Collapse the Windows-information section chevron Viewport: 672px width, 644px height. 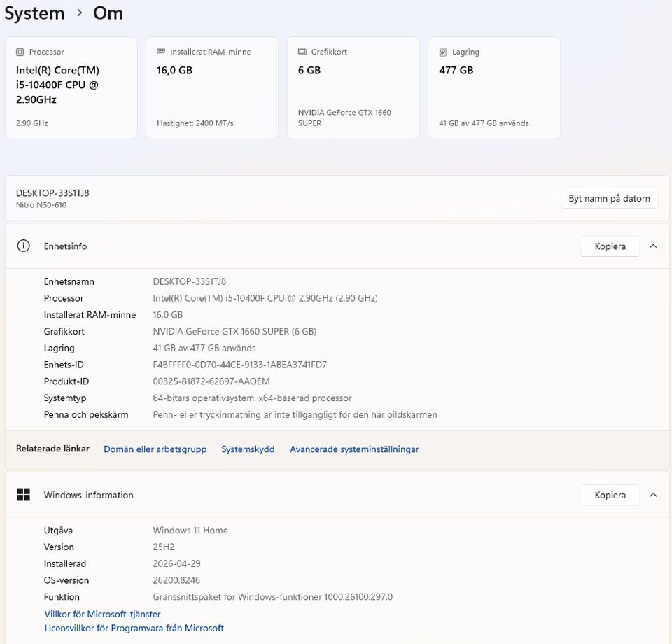click(x=653, y=495)
